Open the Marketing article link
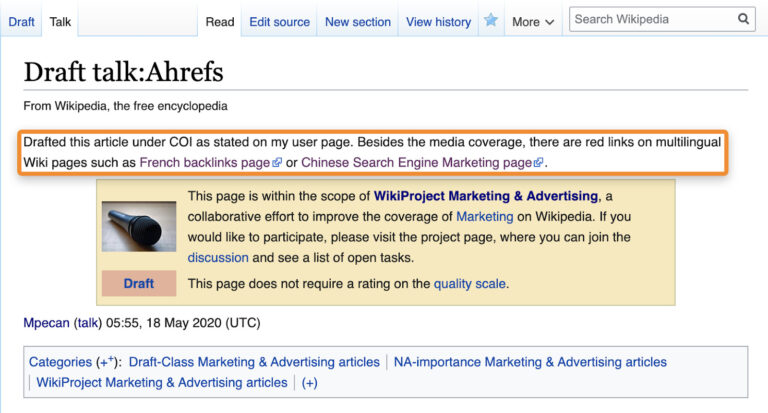The image size is (768, 413). (484, 217)
